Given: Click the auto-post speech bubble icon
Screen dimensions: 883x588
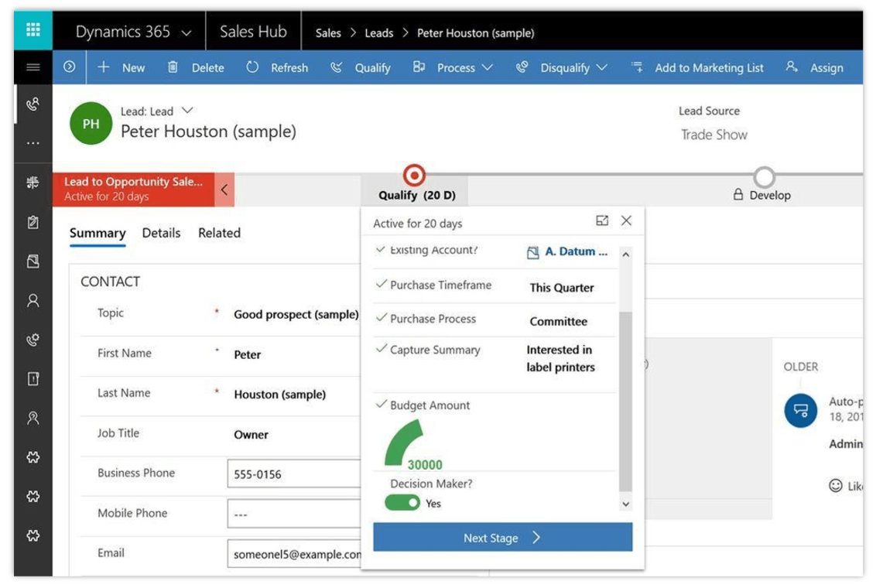Looking at the screenshot, I should pos(800,410).
